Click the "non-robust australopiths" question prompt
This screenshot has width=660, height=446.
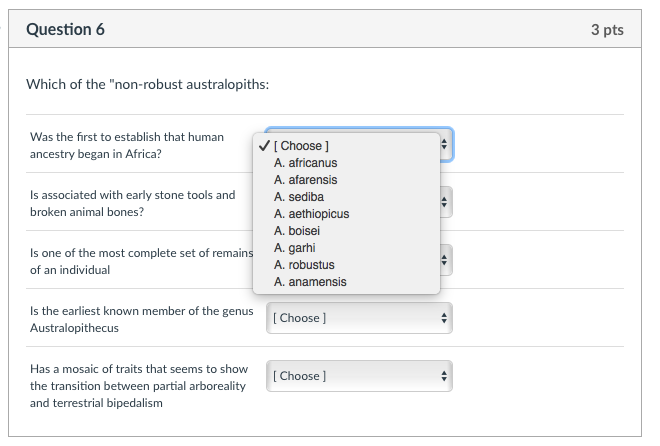[x=147, y=84]
